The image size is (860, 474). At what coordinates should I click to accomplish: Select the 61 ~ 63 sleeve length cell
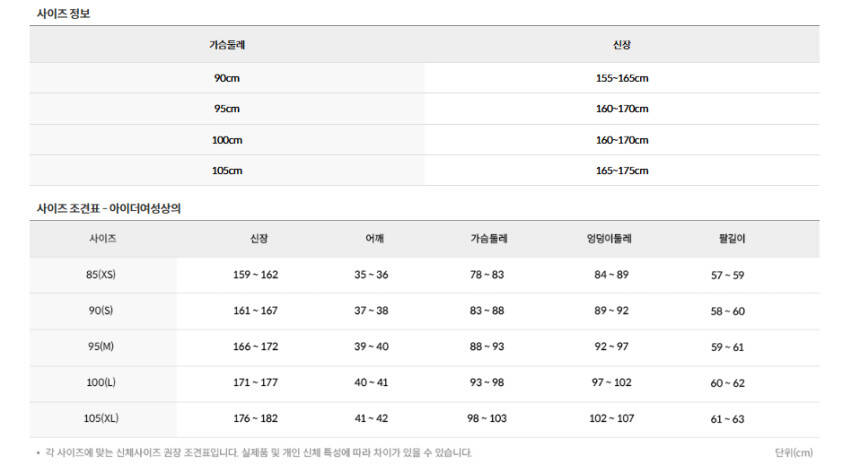coord(727,419)
